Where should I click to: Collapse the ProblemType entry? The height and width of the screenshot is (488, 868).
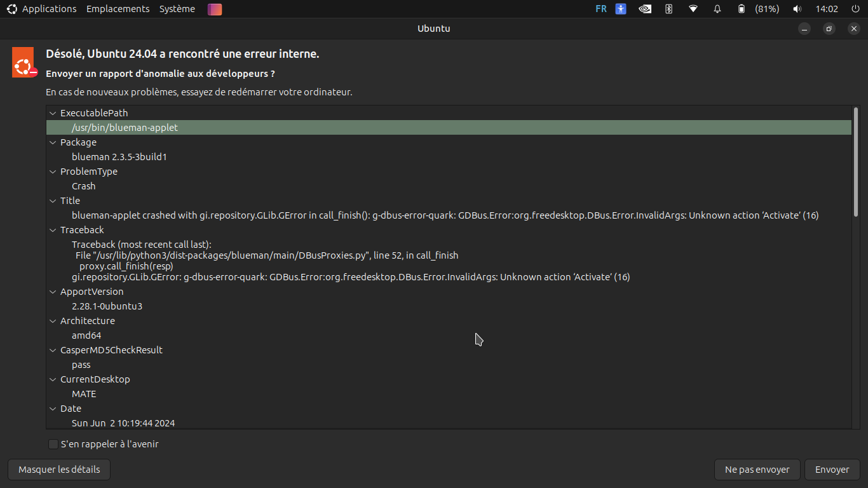[53, 172]
